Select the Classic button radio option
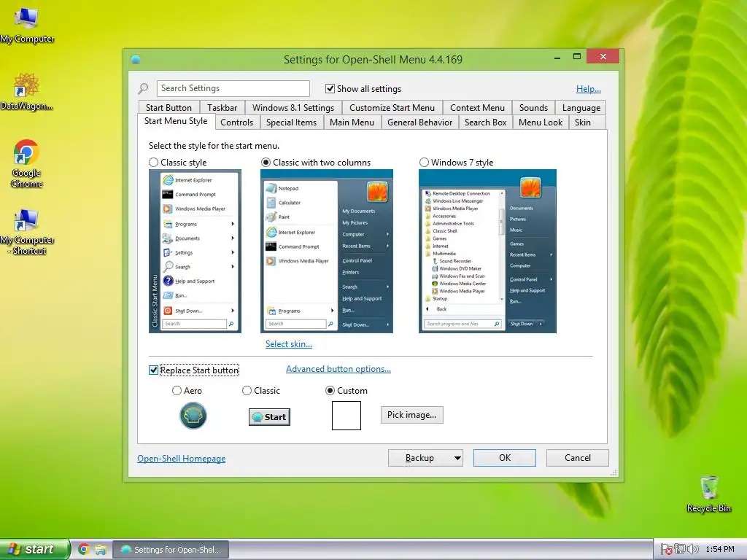 pos(247,391)
